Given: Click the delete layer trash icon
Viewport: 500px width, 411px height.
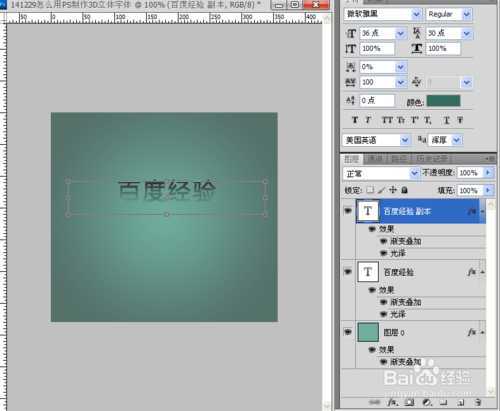Looking at the screenshot, I should (x=478, y=402).
